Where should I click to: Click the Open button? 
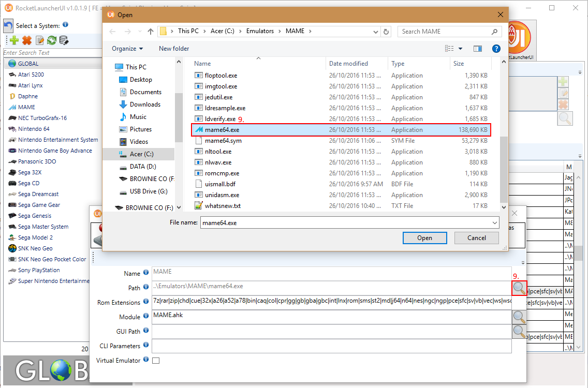coord(424,238)
